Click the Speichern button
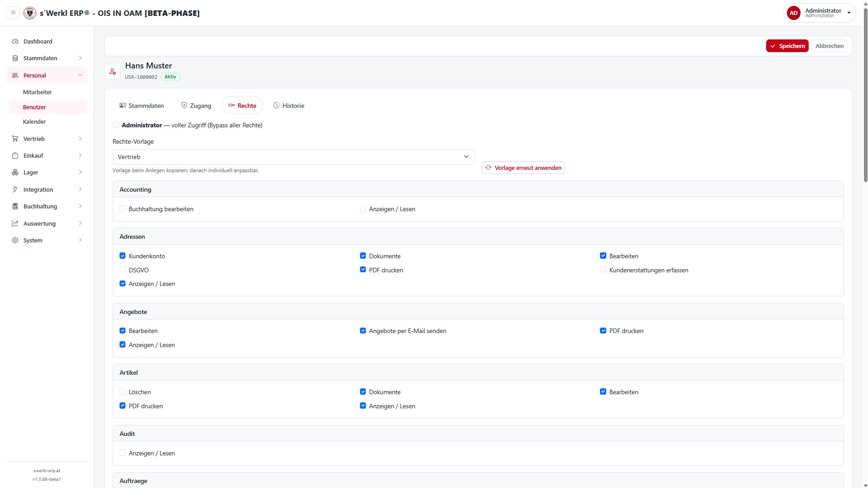The image size is (868, 488). [x=787, y=46]
